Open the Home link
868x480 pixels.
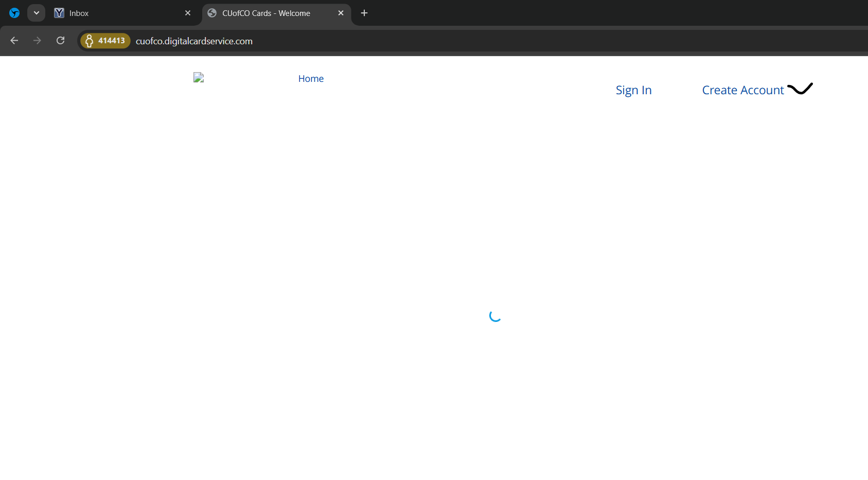[311, 79]
